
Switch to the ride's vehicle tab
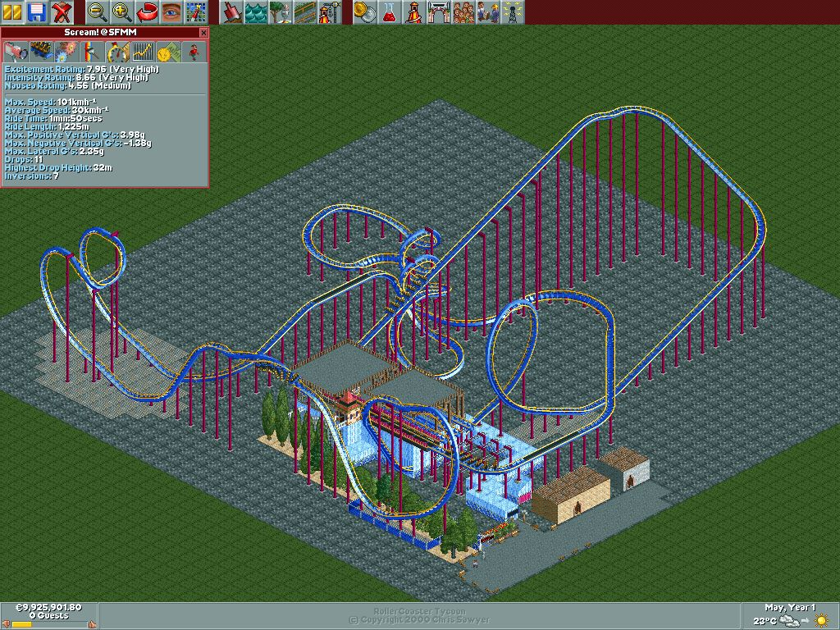tap(40, 52)
